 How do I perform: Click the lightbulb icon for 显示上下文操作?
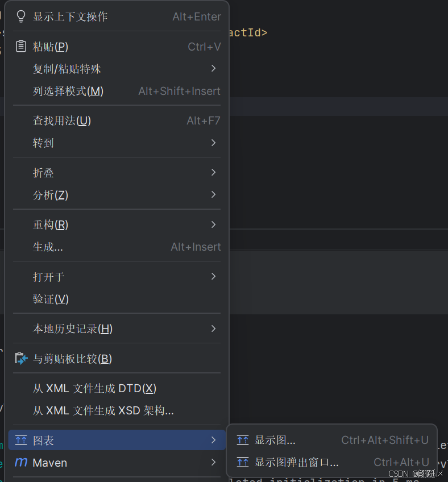[x=22, y=16]
